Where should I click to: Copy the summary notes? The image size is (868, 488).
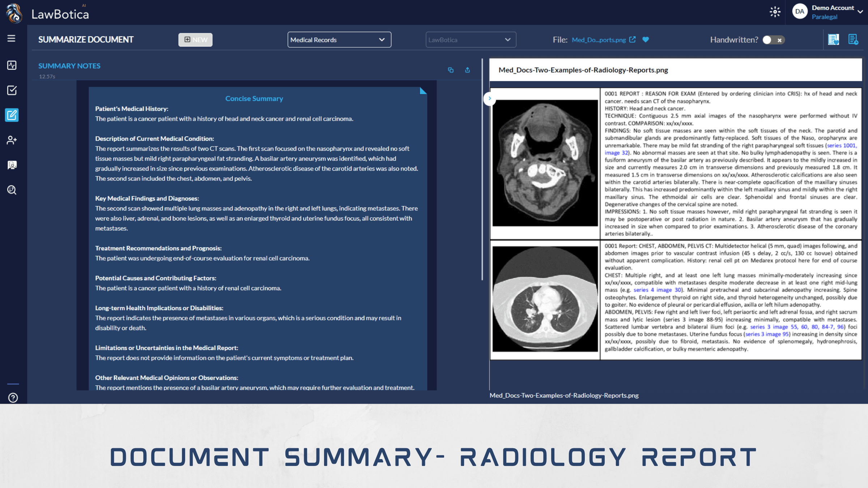[x=451, y=70]
